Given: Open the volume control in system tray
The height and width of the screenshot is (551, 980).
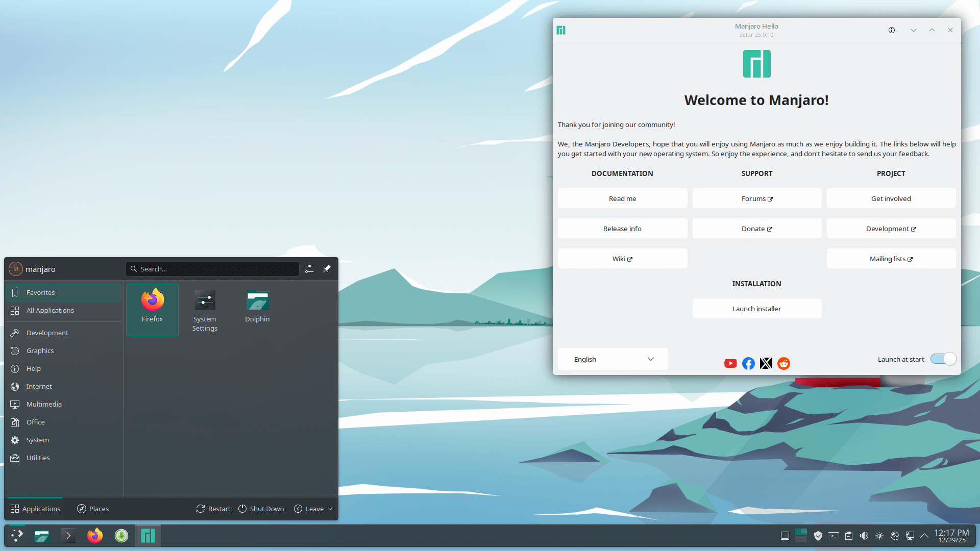Looking at the screenshot, I should 864,536.
